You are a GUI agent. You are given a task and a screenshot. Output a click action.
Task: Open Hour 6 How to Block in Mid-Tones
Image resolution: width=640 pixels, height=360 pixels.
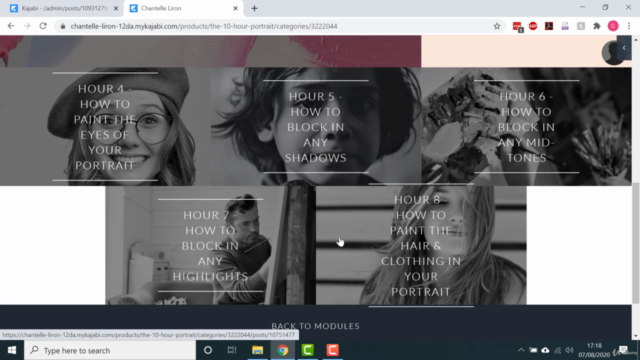[x=526, y=127]
